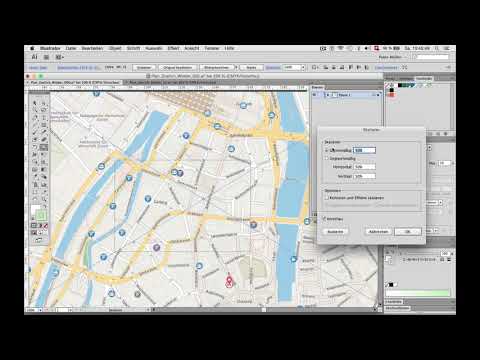This screenshot has height=360, width=480.
Task: Click the Horizontal scale field
Action: [365, 166]
